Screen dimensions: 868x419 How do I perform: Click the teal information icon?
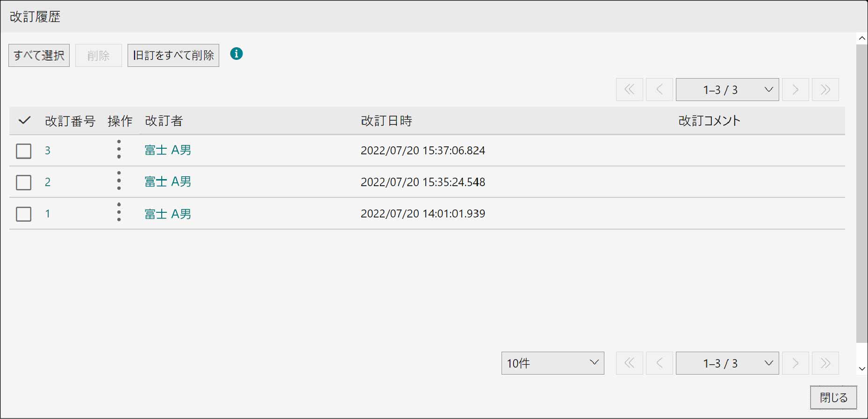[x=237, y=54]
